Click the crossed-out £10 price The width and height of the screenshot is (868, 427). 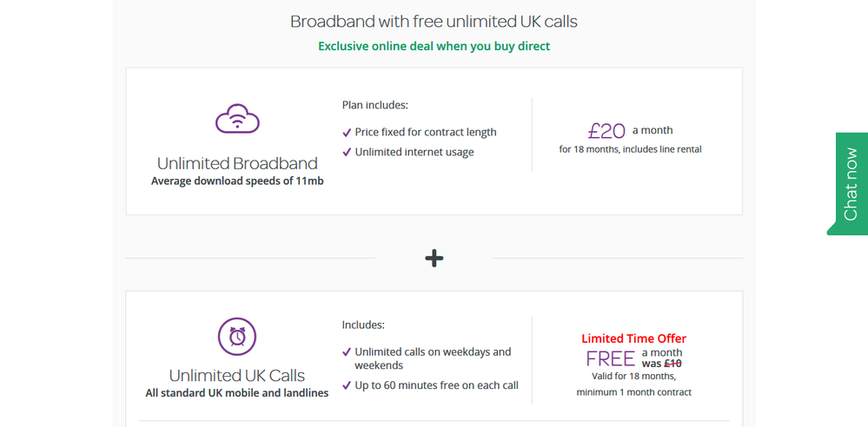(673, 364)
